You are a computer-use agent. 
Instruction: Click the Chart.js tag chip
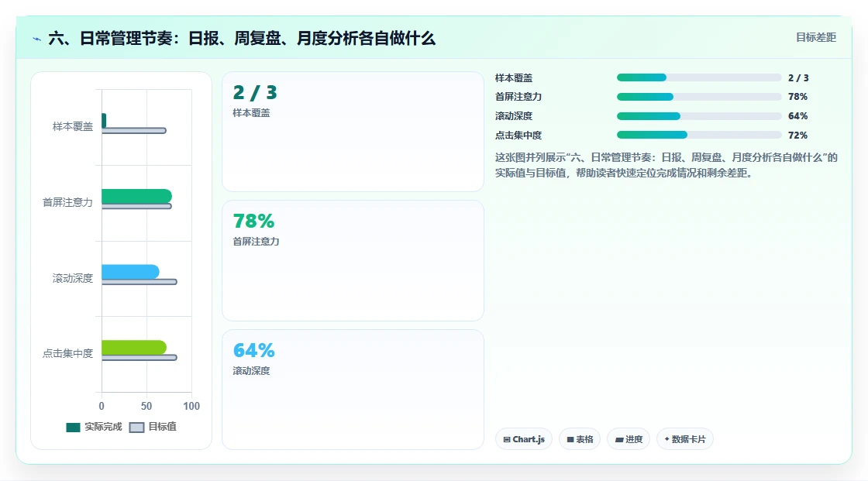point(524,439)
